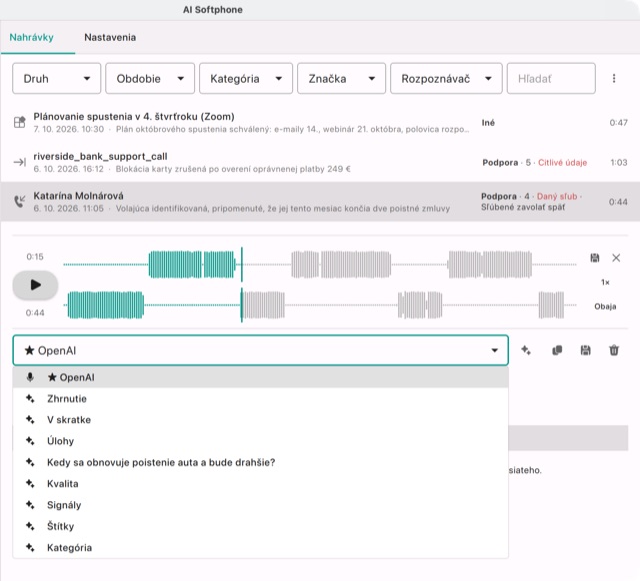Screen dimensions: 640x581
Task: Play the Katarína Molnárová recording
Action: pos(35,285)
